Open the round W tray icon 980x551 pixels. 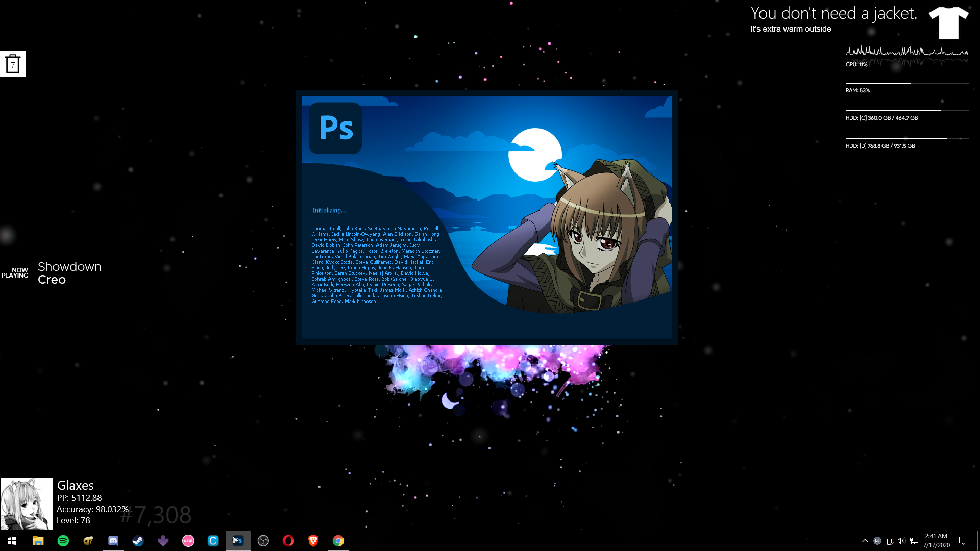click(x=877, y=541)
